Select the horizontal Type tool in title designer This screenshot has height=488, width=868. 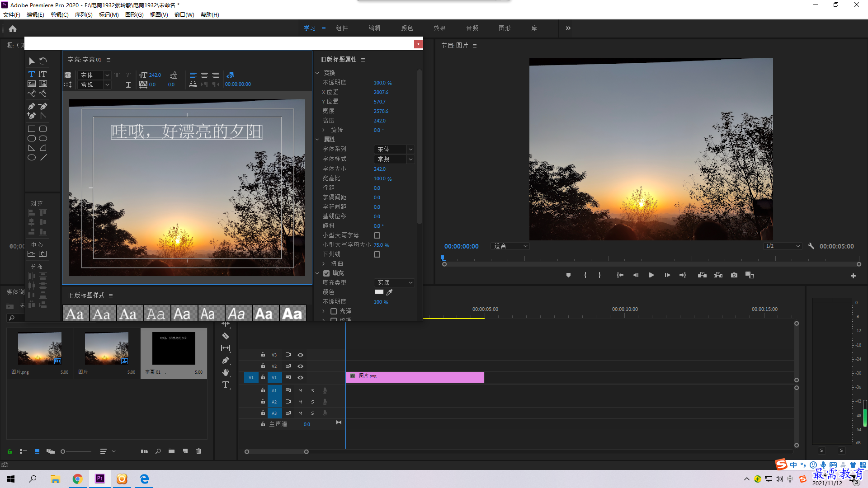pyautogui.click(x=31, y=74)
